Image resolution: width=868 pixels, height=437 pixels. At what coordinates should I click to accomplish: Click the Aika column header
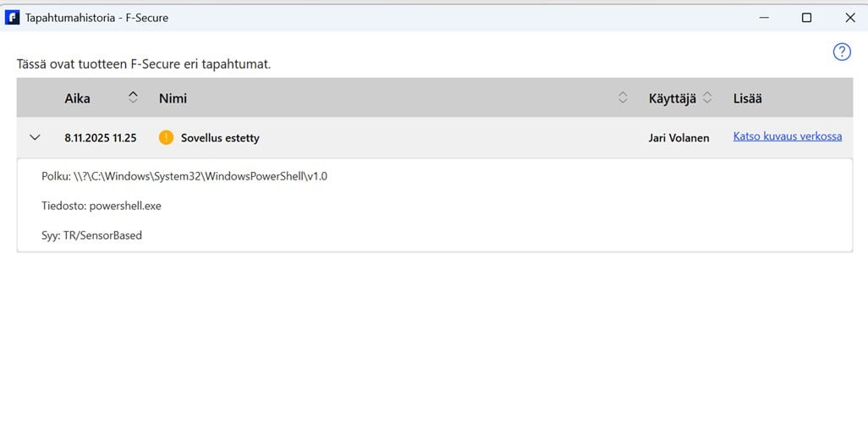pyautogui.click(x=78, y=98)
